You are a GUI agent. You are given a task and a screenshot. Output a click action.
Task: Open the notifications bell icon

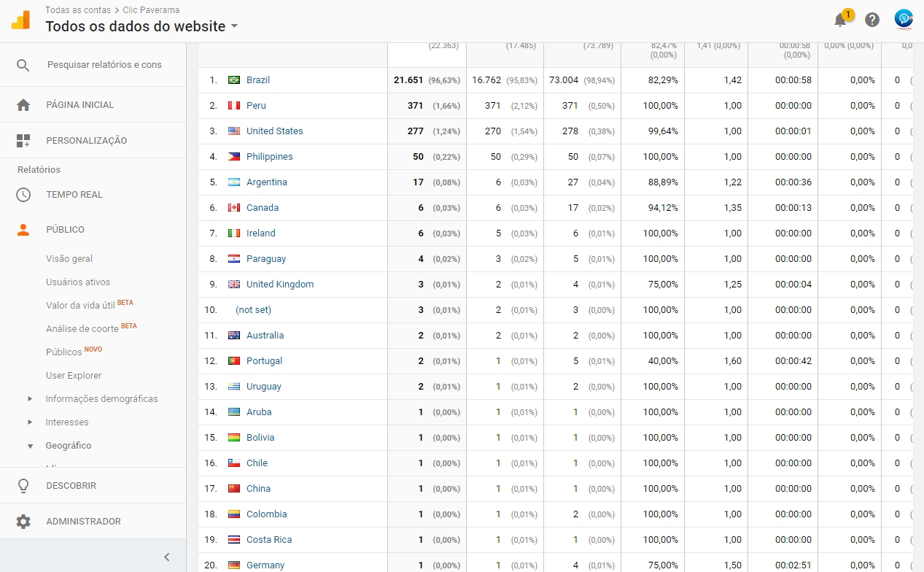(840, 20)
